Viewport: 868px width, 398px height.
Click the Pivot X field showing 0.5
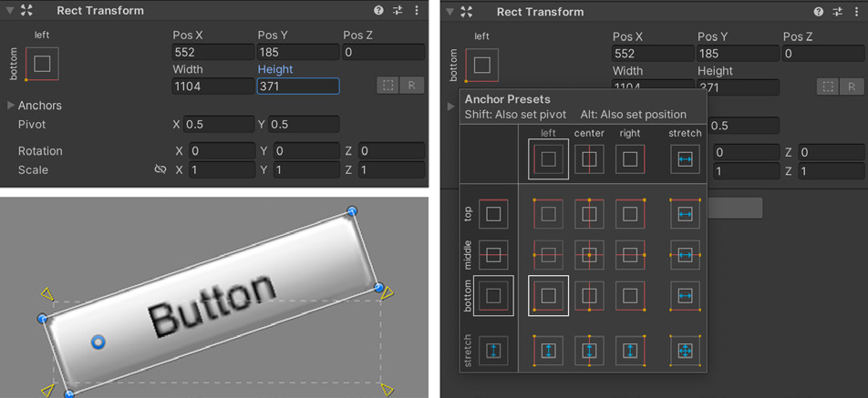219,124
